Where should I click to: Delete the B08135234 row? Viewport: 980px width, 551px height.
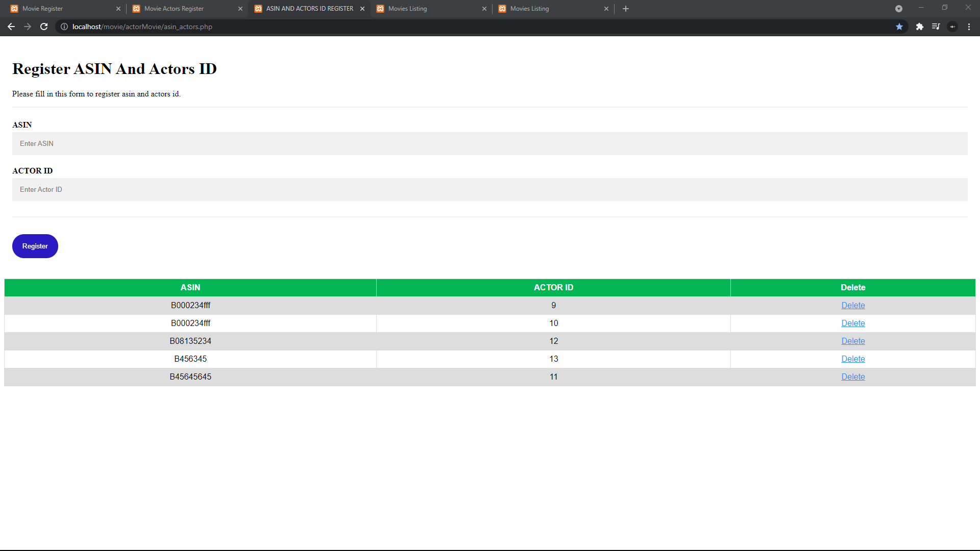pyautogui.click(x=853, y=341)
